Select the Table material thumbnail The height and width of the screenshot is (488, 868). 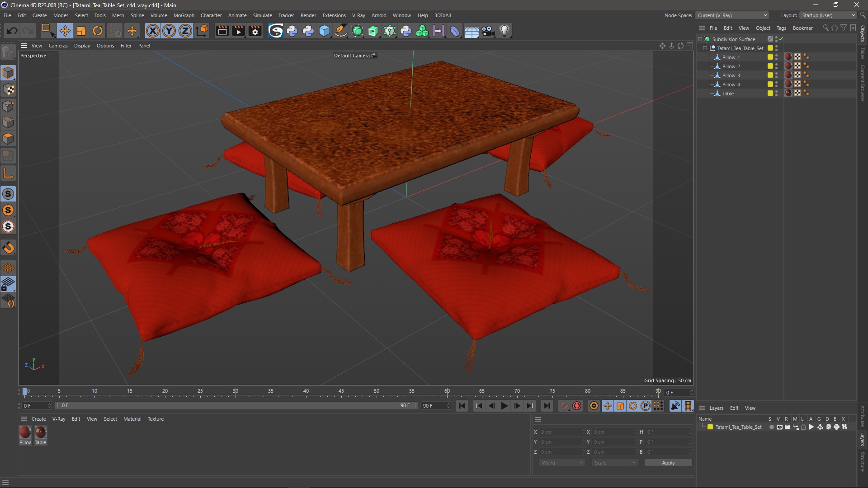point(41,432)
